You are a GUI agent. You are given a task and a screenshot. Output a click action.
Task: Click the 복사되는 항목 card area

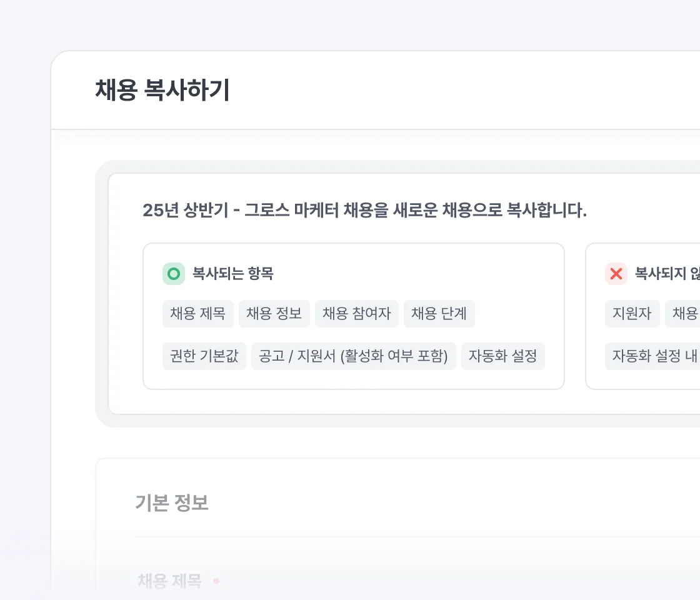354,316
